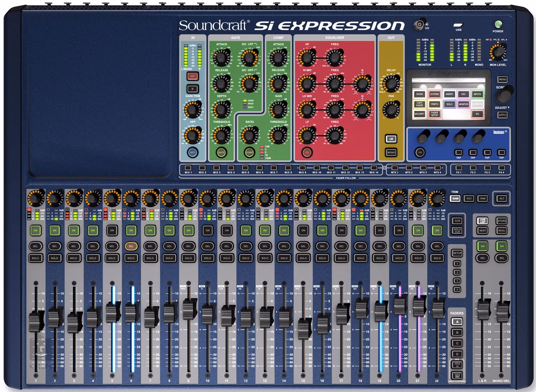Select MTX 2 in fader follow row
Image resolution: width=536 pixels, height=392 pixels.
(x=409, y=168)
